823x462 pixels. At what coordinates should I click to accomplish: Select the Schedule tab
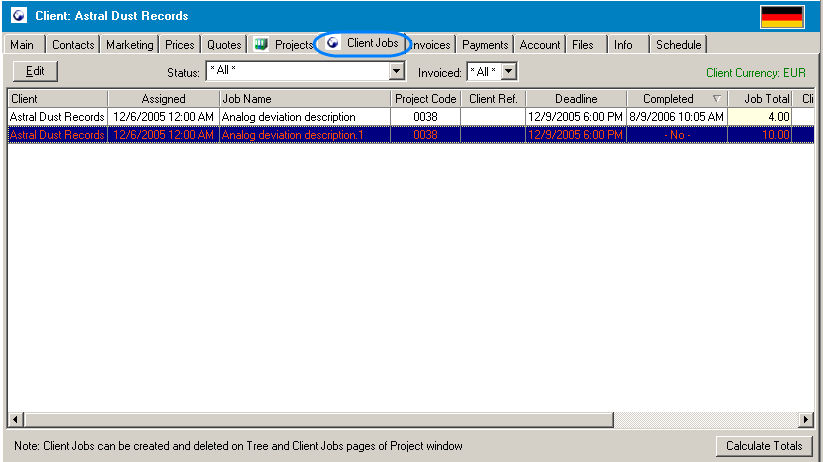tap(678, 45)
